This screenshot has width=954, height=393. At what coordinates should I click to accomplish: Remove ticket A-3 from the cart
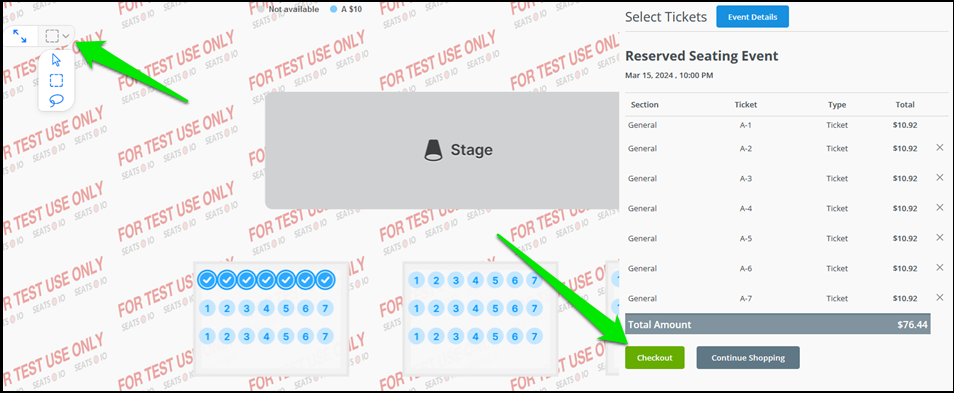[x=939, y=178]
